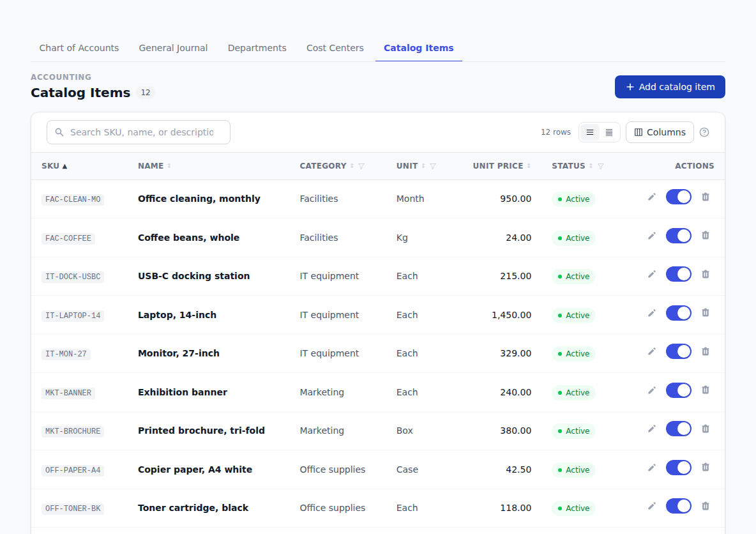
Task: Edit the Exhibition banner item
Action: (x=651, y=390)
